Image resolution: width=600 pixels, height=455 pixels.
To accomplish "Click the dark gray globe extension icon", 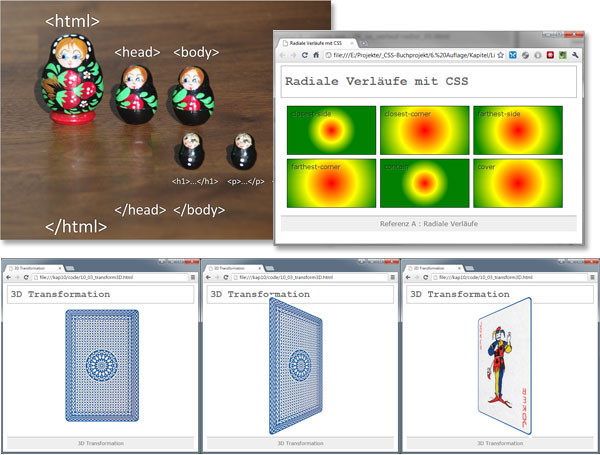I will 525,55.
